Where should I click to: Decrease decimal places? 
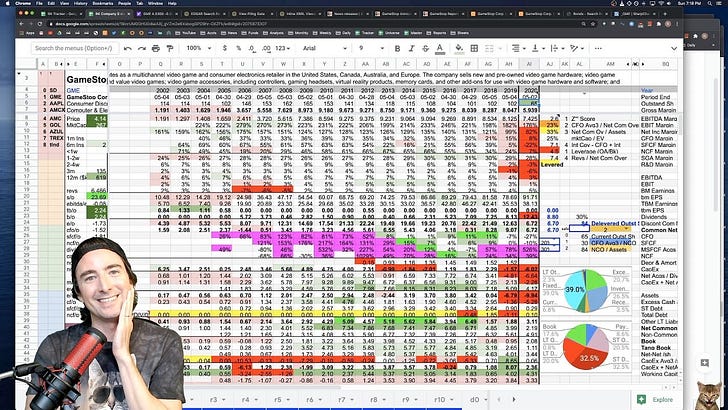pyautogui.click(x=252, y=48)
